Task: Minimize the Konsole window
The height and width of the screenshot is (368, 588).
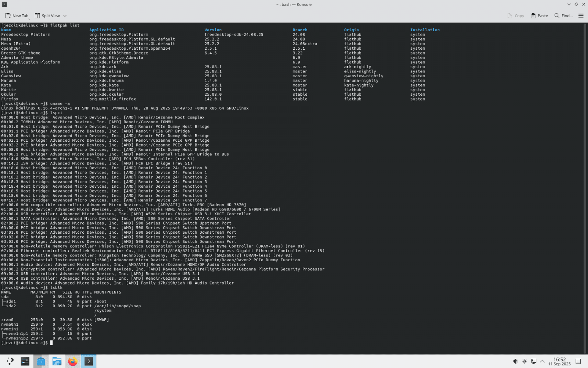Action: (569, 4)
